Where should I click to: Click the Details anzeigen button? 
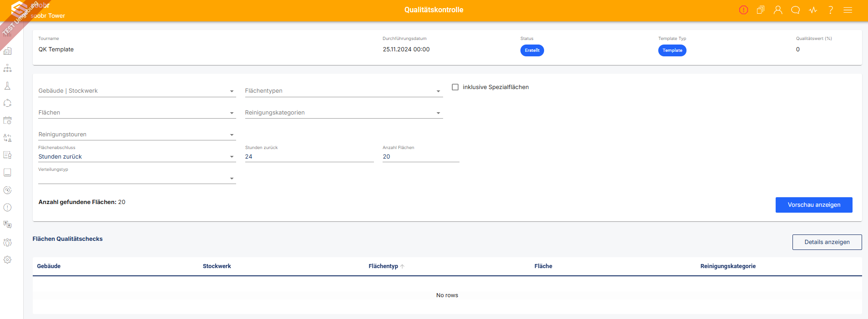click(x=827, y=242)
